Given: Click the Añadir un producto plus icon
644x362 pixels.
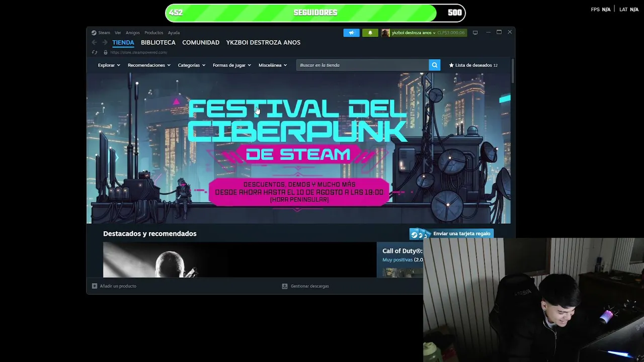Looking at the screenshot, I should tap(95, 286).
